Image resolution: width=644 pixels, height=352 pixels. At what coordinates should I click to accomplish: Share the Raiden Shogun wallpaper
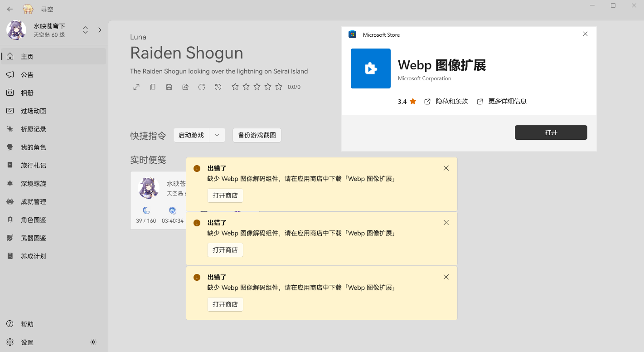tap(185, 87)
